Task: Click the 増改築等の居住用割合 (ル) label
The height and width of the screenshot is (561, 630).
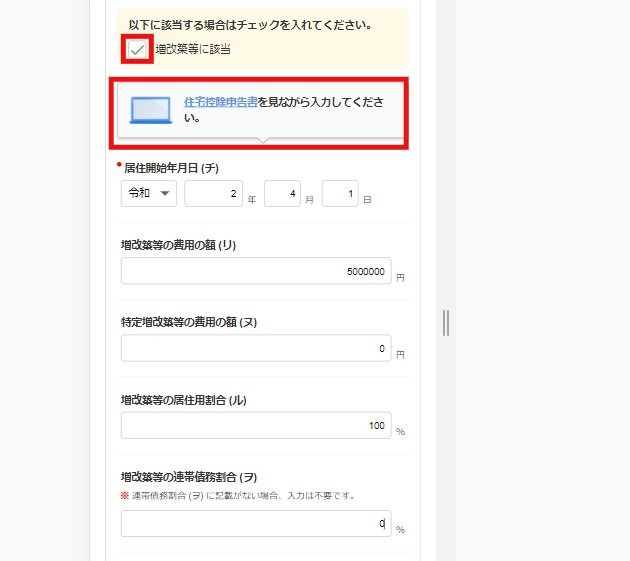Action: pos(184,400)
